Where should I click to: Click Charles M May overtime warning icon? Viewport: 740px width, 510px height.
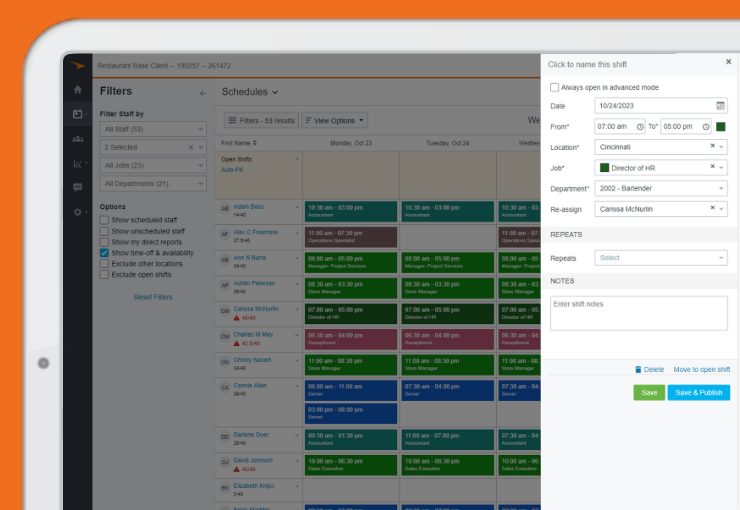[x=236, y=343]
